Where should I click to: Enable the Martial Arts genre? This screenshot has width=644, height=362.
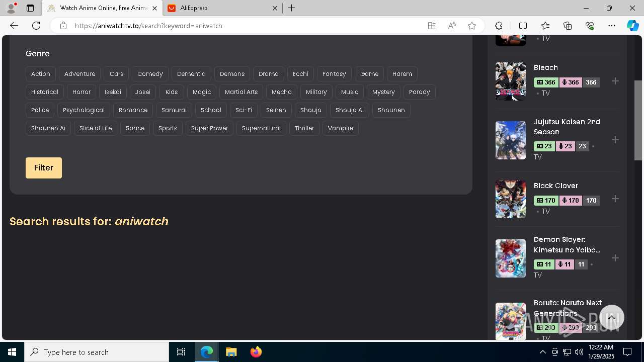[x=241, y=92]
